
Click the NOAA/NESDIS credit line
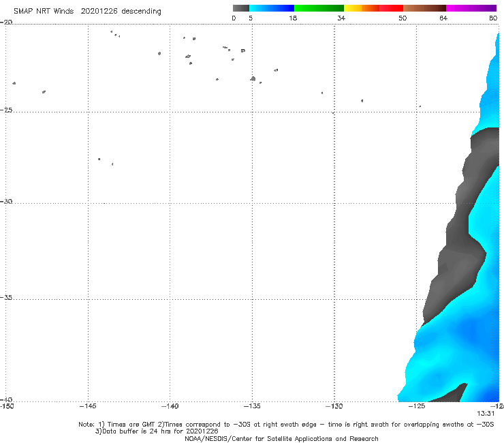click(281, 439)
